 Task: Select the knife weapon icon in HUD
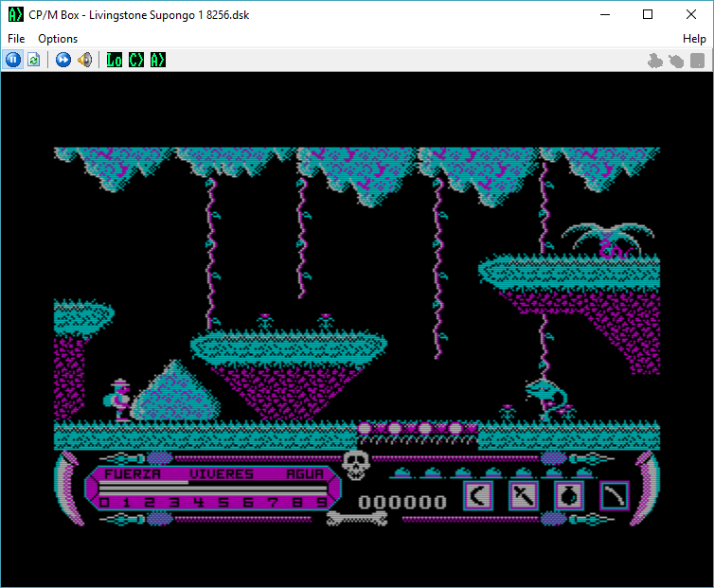pyautogui.click(x=524, y=495)
